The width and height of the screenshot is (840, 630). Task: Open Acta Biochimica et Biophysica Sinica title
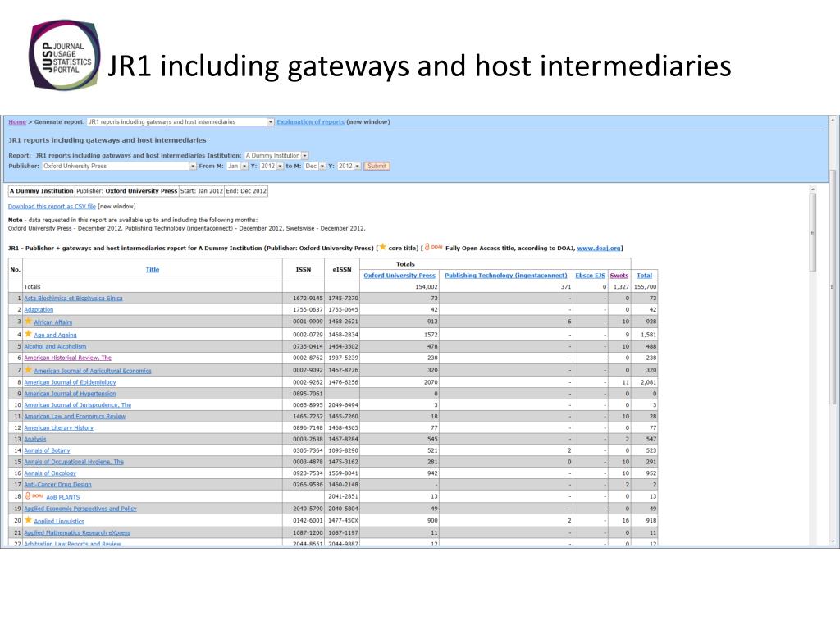click(73, 299)
